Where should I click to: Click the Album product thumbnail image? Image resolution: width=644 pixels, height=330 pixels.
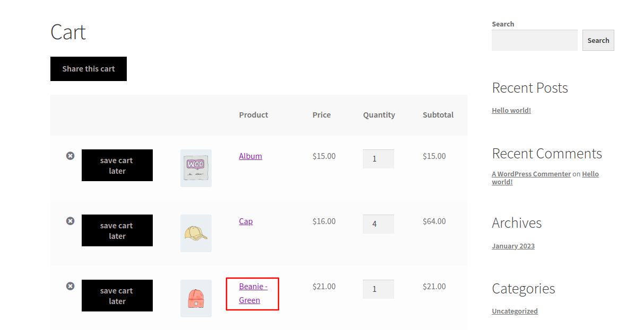[196, 168]
